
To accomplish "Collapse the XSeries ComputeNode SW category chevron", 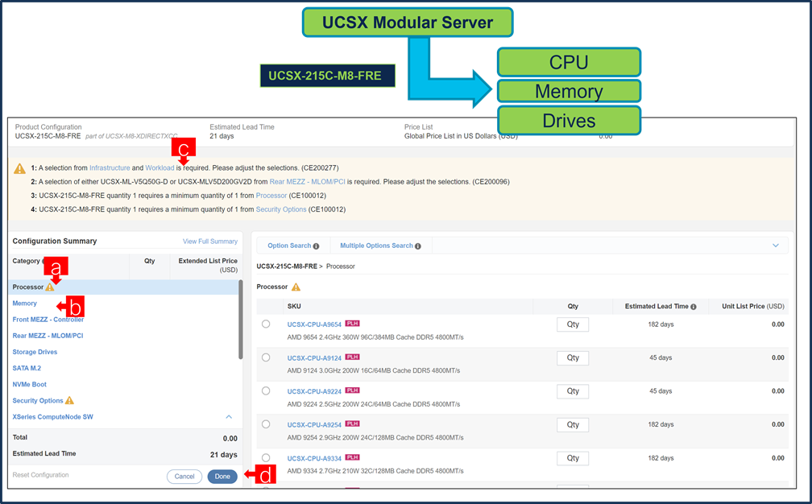I will [229, 417].
